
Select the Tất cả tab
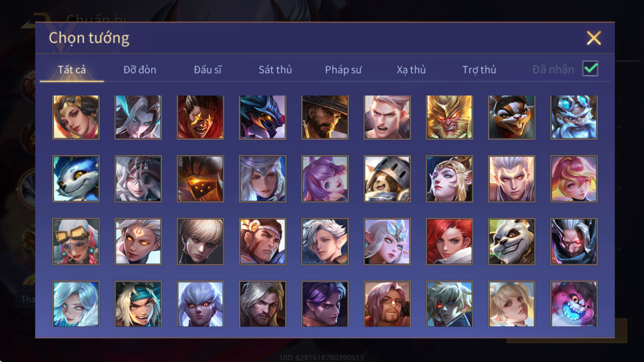click(x=72, y=70)
